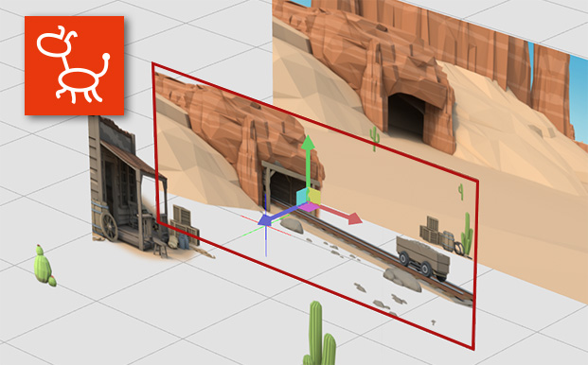Click the mine cart on the rails
The height and width of the screenshot is (365, 588).
[423, 258]
